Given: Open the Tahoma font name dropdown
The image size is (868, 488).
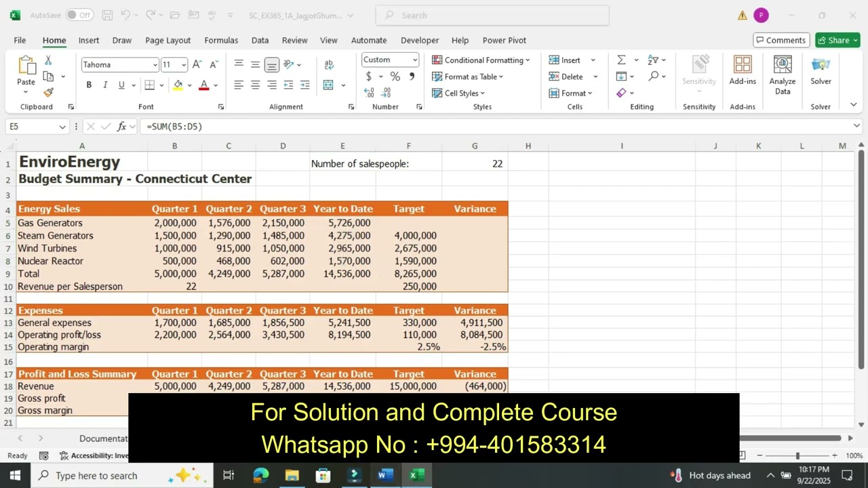Looking at the screenshot, I should click(154, 65).
